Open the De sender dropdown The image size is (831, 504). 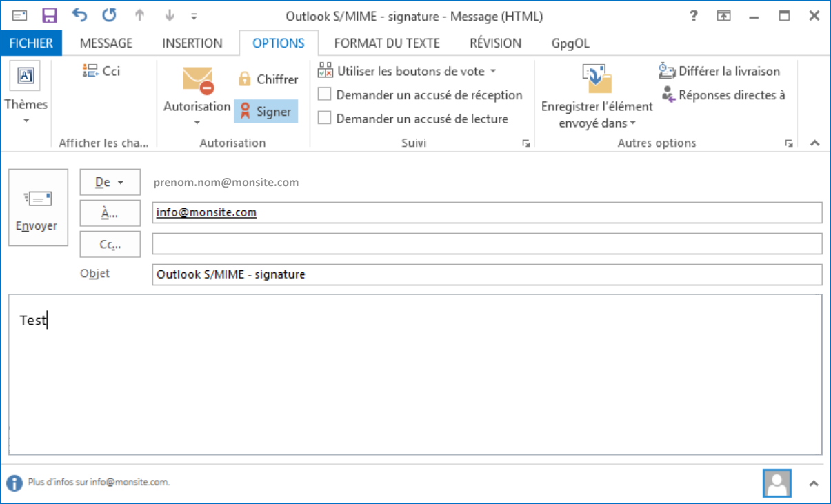tap(110, 182)
